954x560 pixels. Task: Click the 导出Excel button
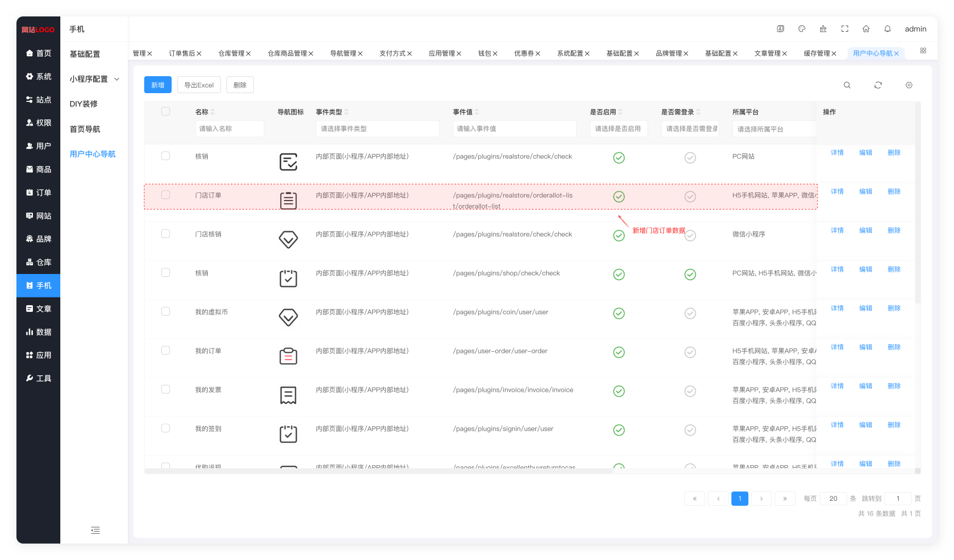pyautogui.click(x=198, y=85)
